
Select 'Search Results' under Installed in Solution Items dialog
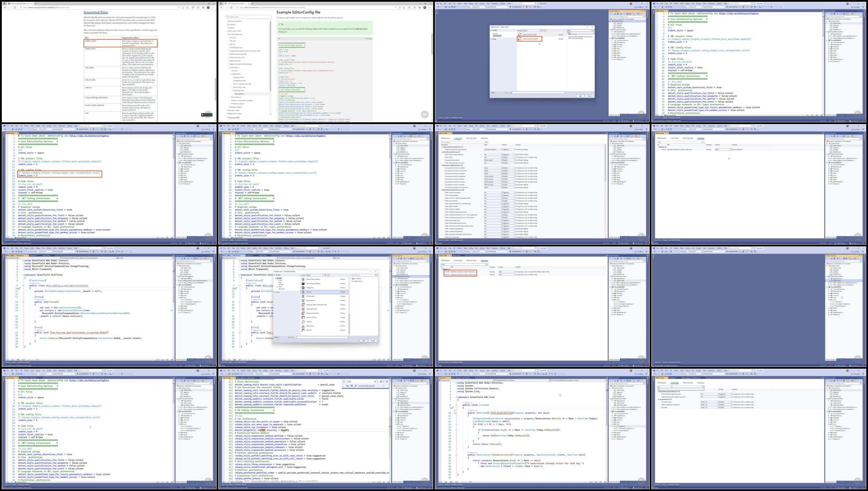tap(497, 36)
